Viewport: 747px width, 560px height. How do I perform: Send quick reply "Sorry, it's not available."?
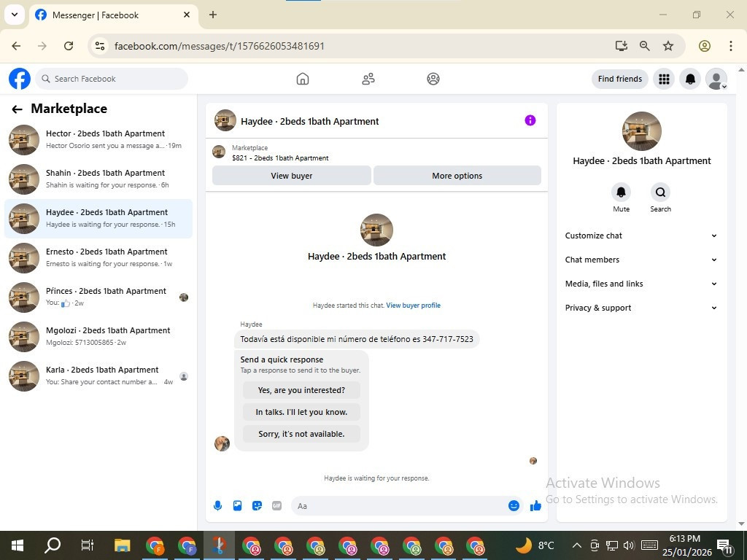coord(301,434)
